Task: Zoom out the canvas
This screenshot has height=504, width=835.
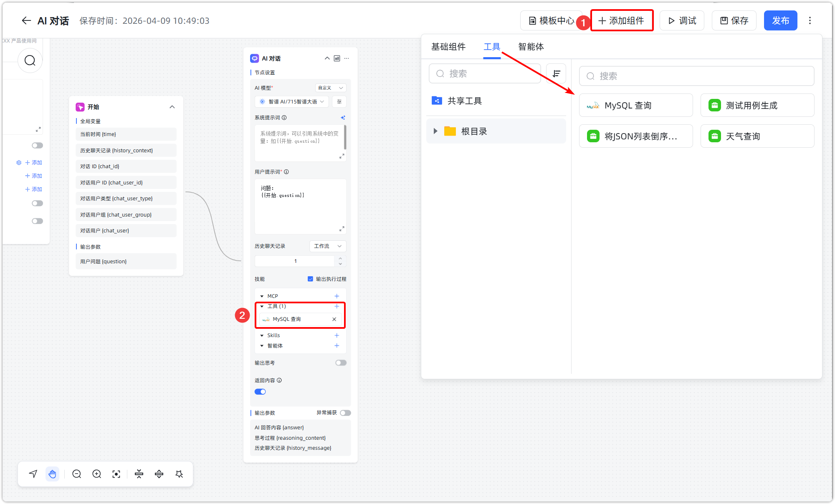Action: (76, 474)
